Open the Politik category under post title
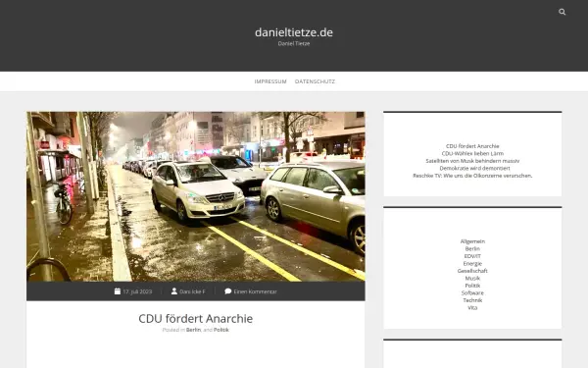Viewport: 588px width, 368px height. coord(221,330)
